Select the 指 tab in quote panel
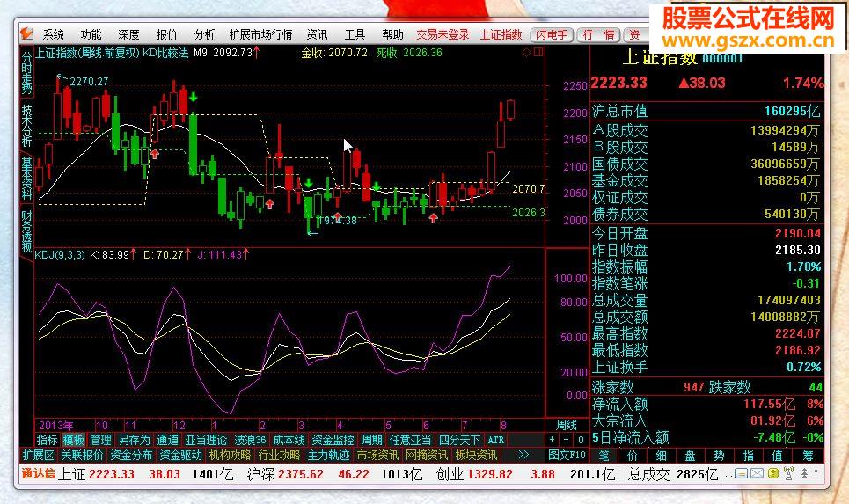Screen dimensions: 849x504 (749, 456)
